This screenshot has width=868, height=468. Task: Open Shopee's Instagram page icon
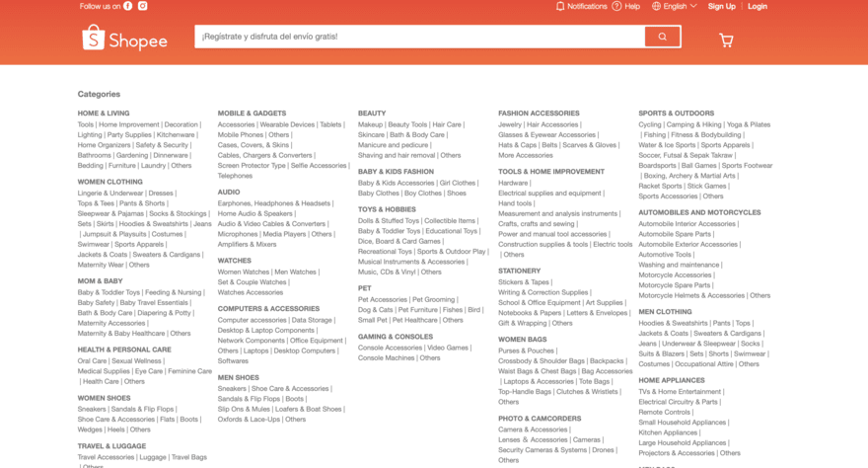143,6
